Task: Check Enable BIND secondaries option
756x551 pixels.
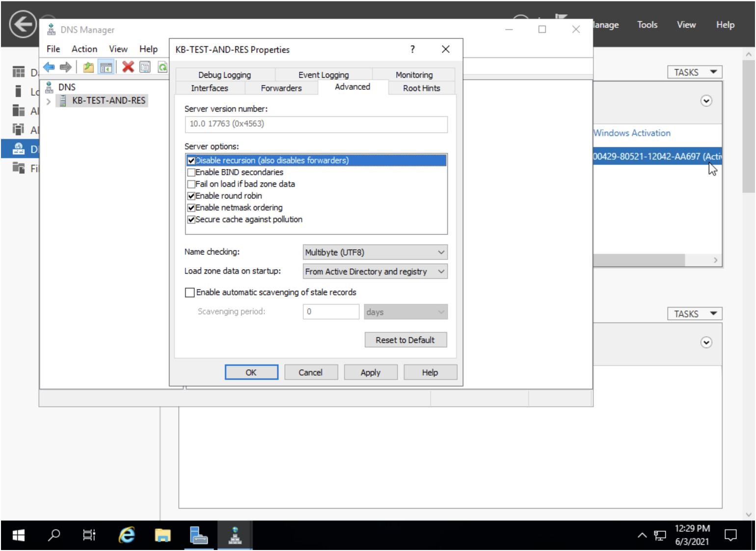Action: [x=191, y=172]
